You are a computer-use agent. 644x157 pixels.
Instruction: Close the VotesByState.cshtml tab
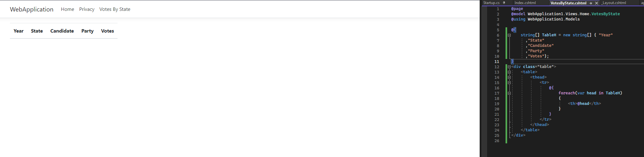pos(596,3)
